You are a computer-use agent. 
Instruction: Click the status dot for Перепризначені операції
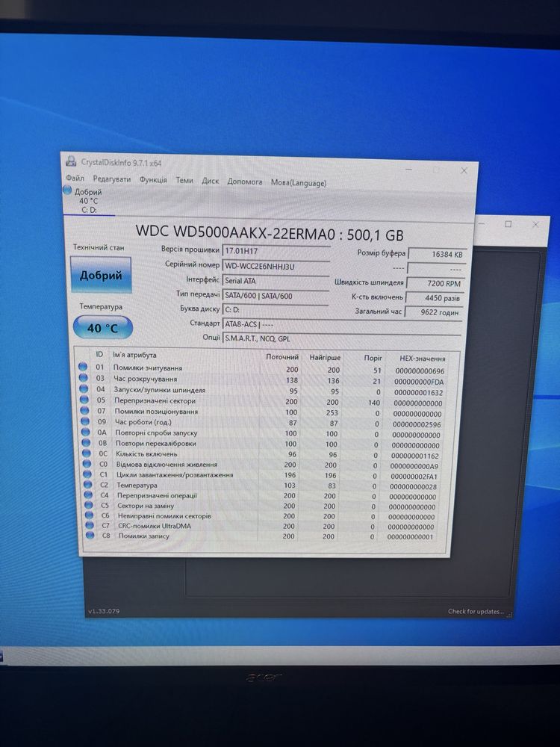tap(89, 495)
